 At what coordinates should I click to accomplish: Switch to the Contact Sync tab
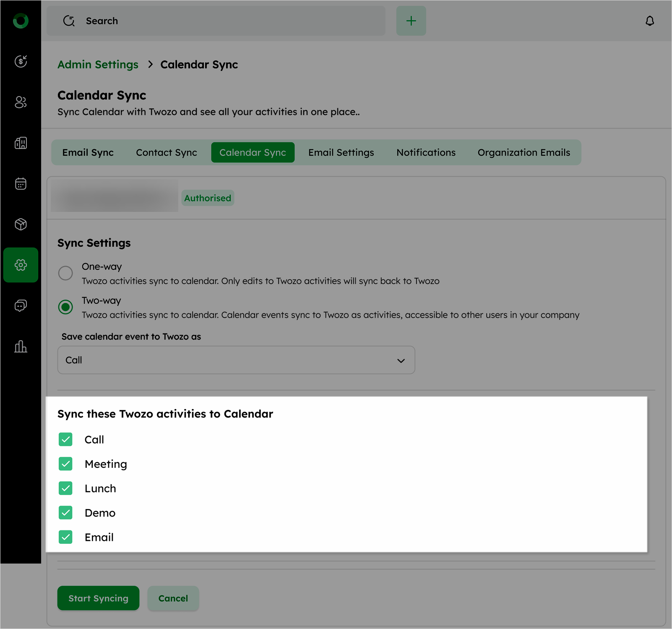[167, 152]
